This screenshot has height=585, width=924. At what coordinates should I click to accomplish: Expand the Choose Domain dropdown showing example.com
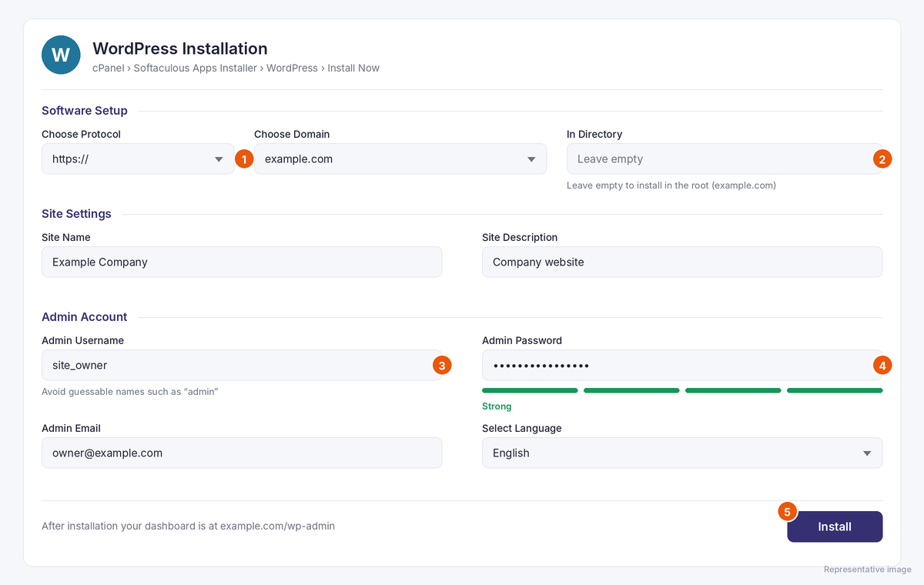point(400,159)
